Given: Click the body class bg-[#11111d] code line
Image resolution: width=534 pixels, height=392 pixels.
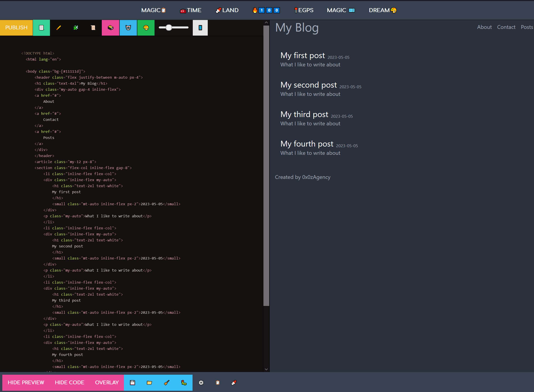Looking at the screenshot, I should (55, 71).
